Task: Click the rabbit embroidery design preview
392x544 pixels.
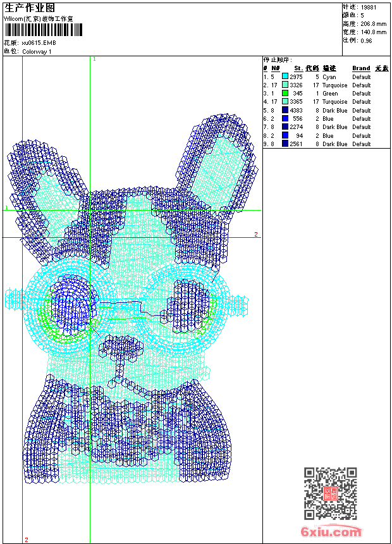Action: 131,299
